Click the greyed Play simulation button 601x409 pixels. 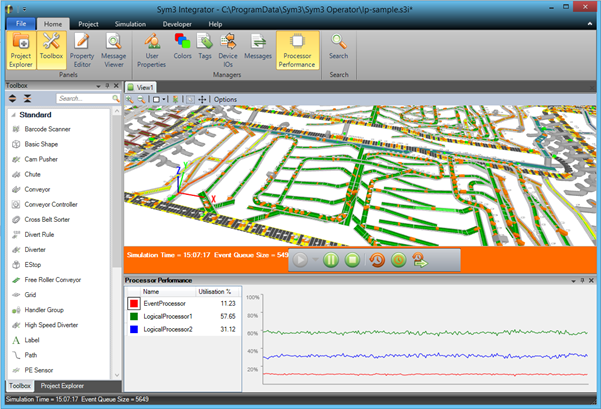300,260
